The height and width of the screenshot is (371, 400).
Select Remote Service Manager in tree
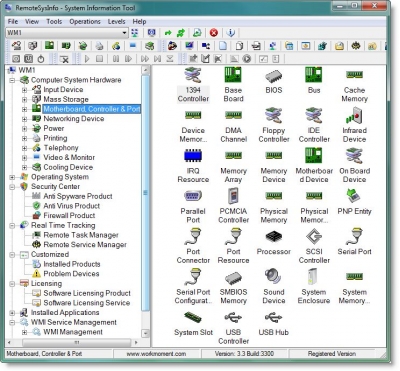coord(85,245)
